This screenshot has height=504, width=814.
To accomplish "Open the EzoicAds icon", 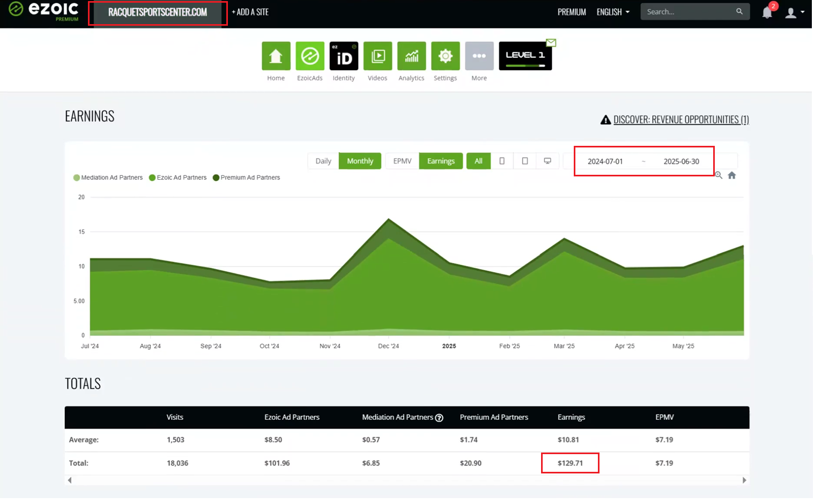I will (x=310, y=56).
